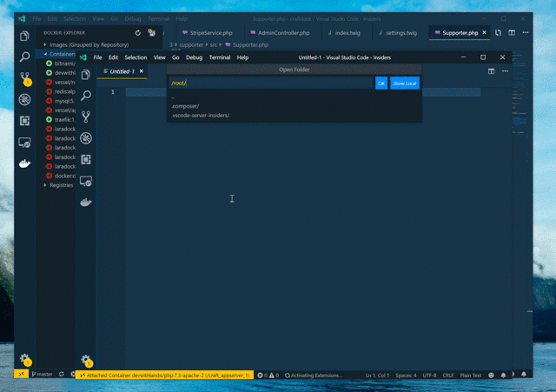
Task: Refresh the Docker Explorer panel
Action: pyautogui.click(x=137, y=32)
